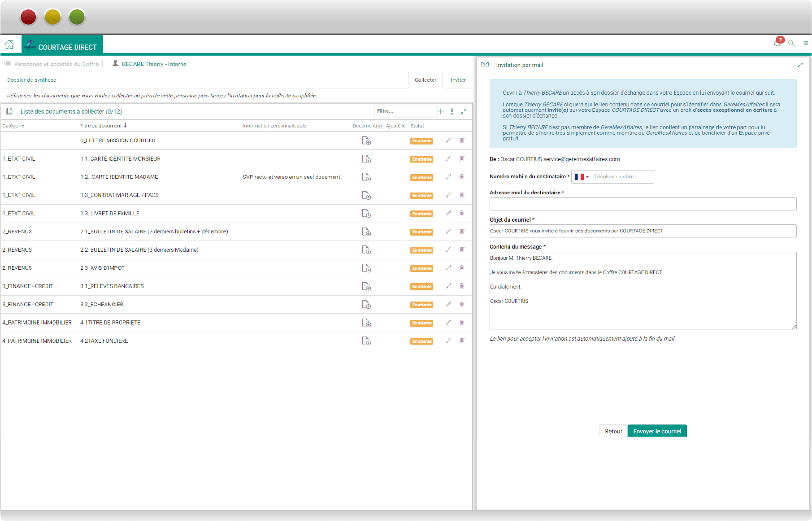This screenshot has width=812, height=521.
Task: Expand the Invitation par mail panel
Action: 800,65
